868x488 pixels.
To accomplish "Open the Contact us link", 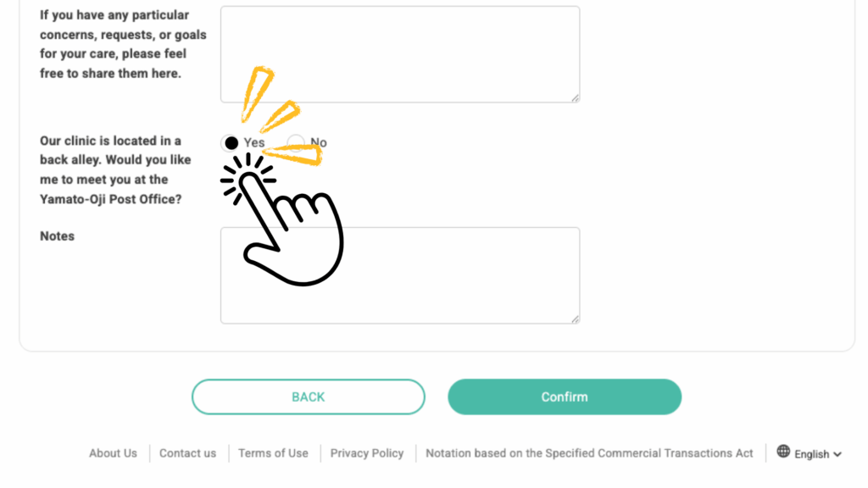I will 187,453.
